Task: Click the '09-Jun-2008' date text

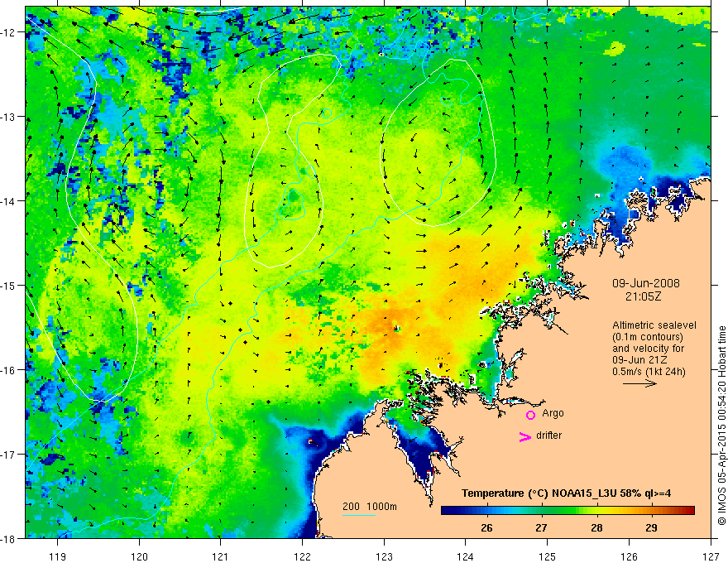Action: coord(646,283)
